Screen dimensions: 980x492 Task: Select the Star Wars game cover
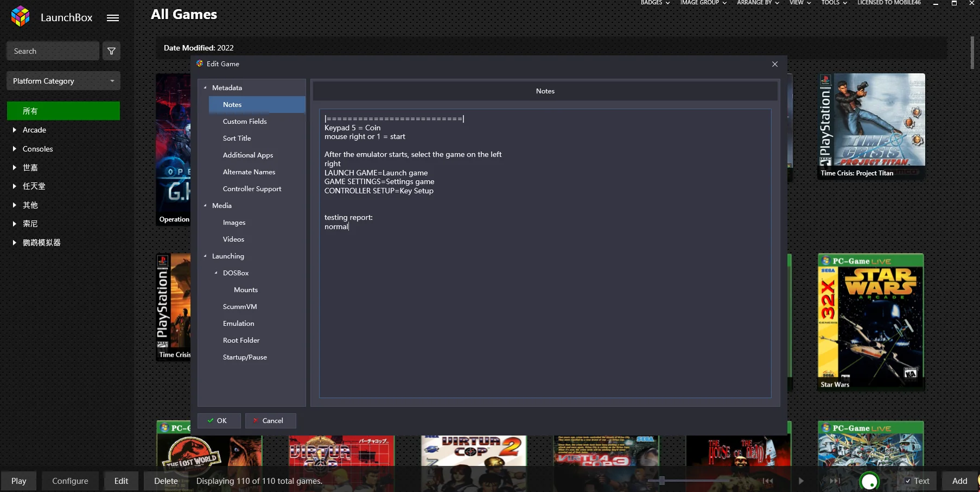(871, 321)
